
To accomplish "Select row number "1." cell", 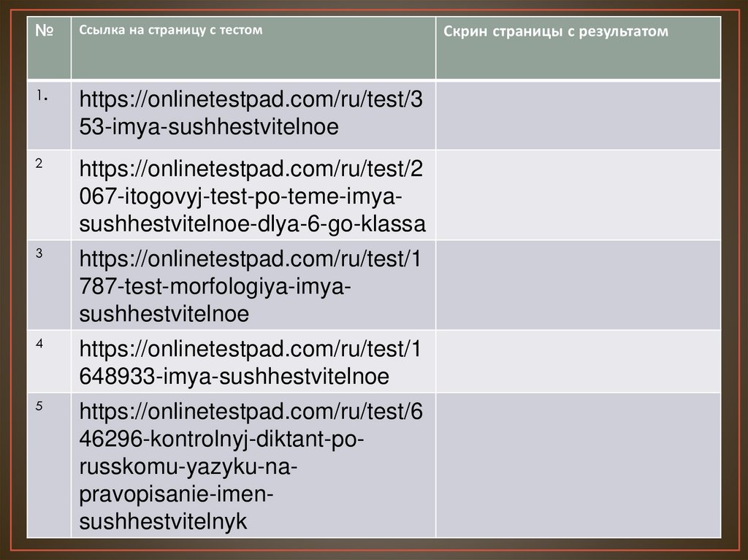I will (49, 115).
